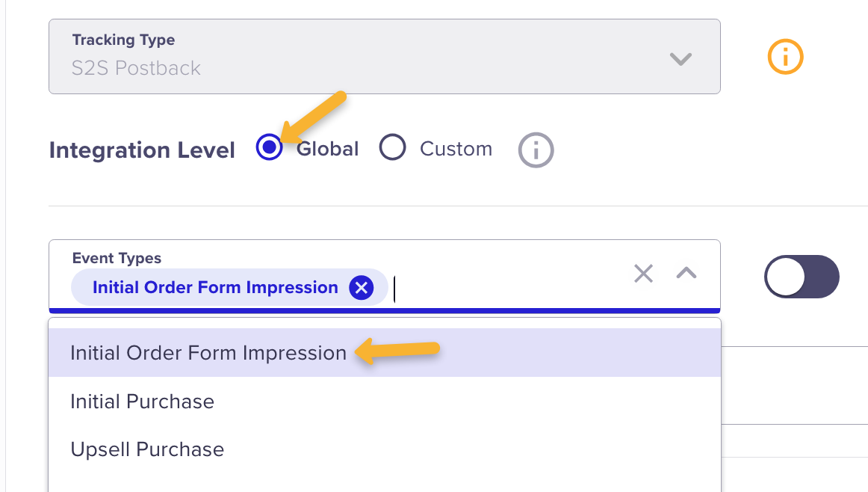This screenshot has height=492, width=868.
Task: Click the selected Initial Order Form Impression chip label
Action: [x=215, y=287]
